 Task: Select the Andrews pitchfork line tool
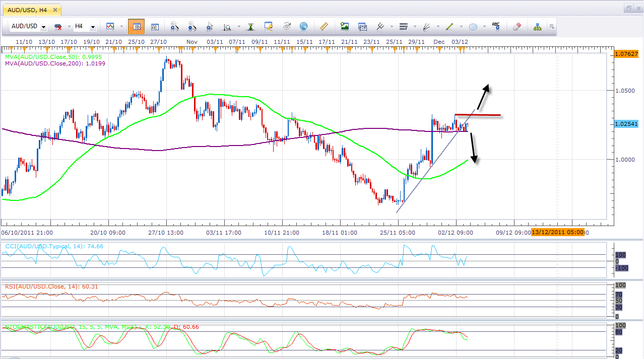point(381,27)
